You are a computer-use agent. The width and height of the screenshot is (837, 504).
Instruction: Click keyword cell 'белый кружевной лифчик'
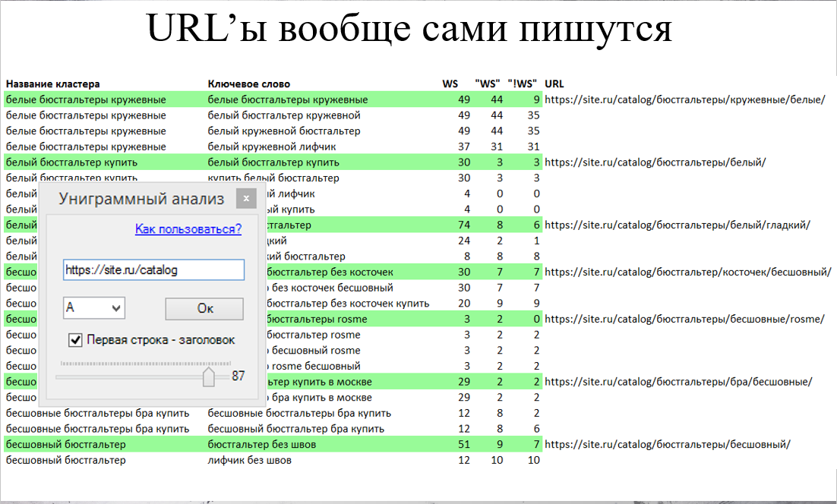tap(271, 146)
